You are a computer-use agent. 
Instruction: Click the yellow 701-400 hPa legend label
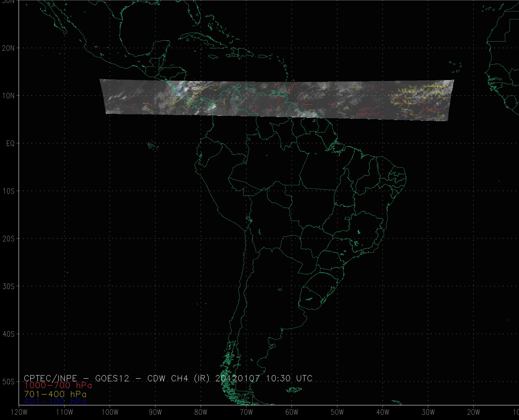[55, 394]
